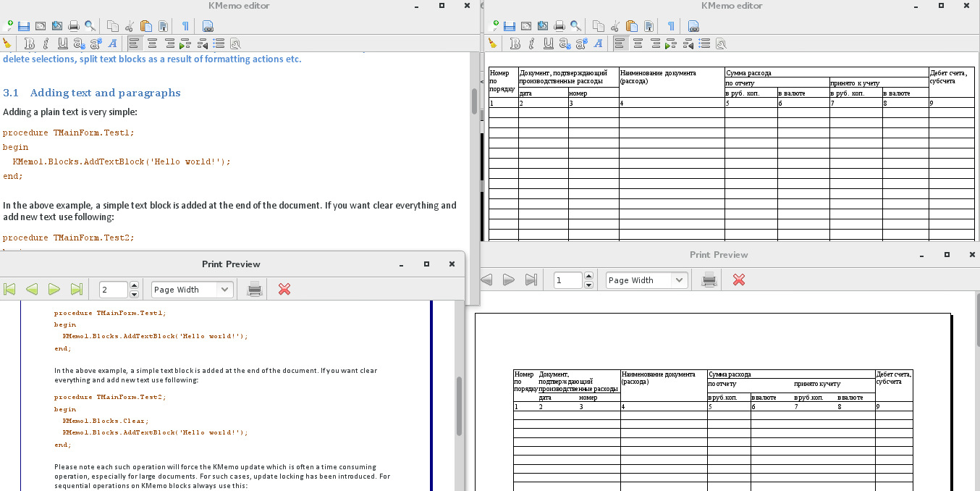Click the Print icon in the right editor's top toolbar

[559, 26]
